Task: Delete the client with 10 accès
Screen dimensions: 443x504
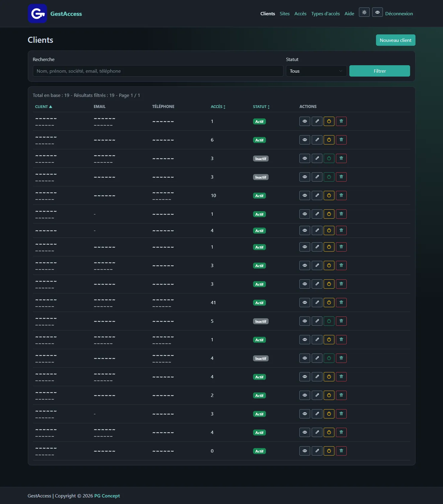Action: click(341, 195)
